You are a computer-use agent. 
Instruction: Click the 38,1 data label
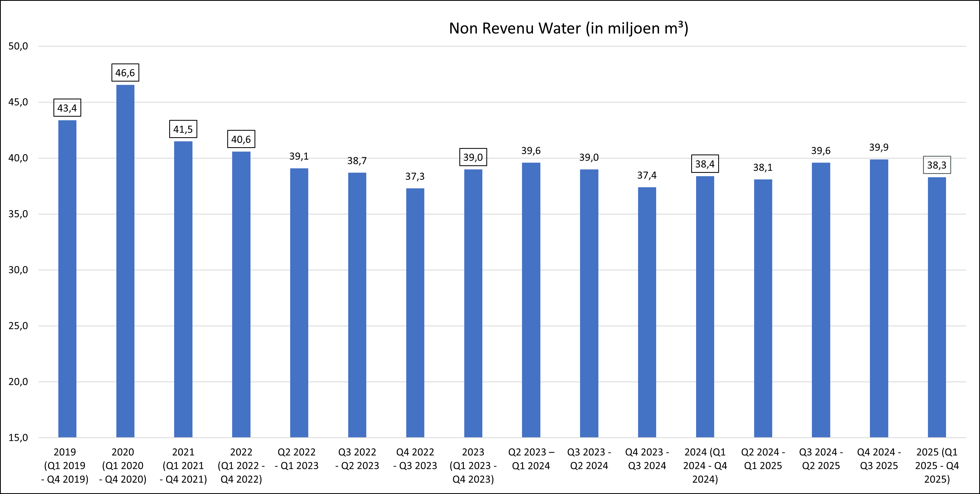(x=763, y=167)
